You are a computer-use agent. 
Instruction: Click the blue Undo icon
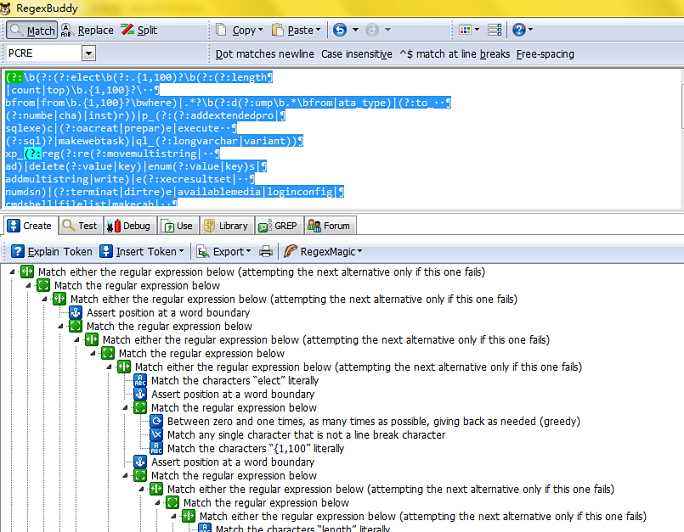pyautogui.click(x=341, y=31)
